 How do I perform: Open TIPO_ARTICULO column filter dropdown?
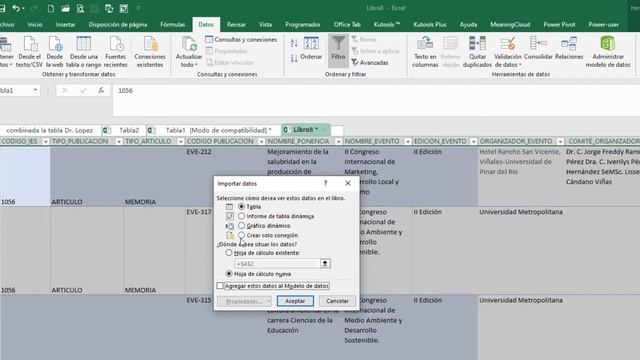[x=180, y=141]
